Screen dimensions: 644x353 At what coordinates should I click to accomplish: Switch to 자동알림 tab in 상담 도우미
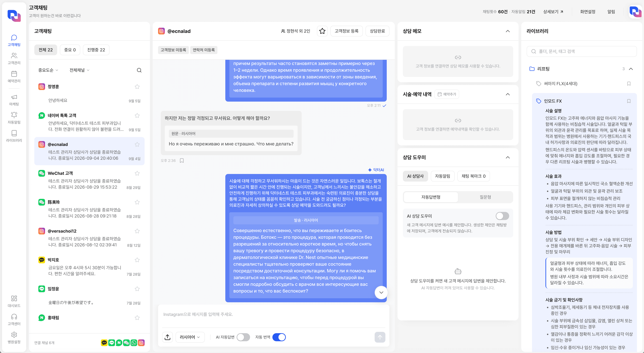coord(443,176)
